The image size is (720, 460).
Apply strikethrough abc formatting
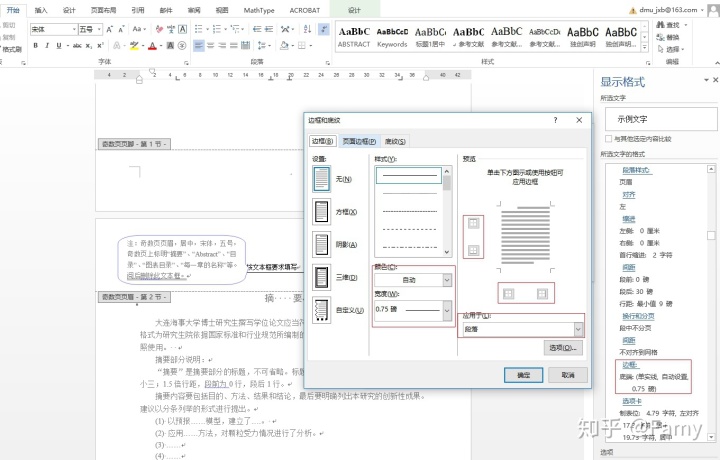tap(77, 45)
